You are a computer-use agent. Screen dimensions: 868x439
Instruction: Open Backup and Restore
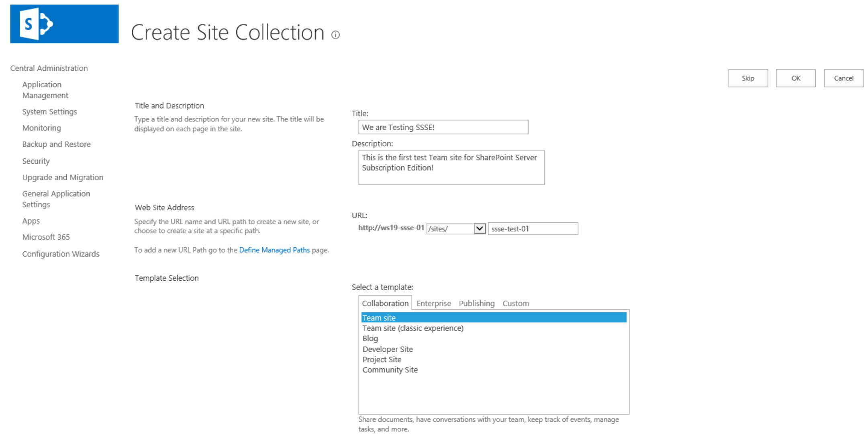tap(56, 144)
